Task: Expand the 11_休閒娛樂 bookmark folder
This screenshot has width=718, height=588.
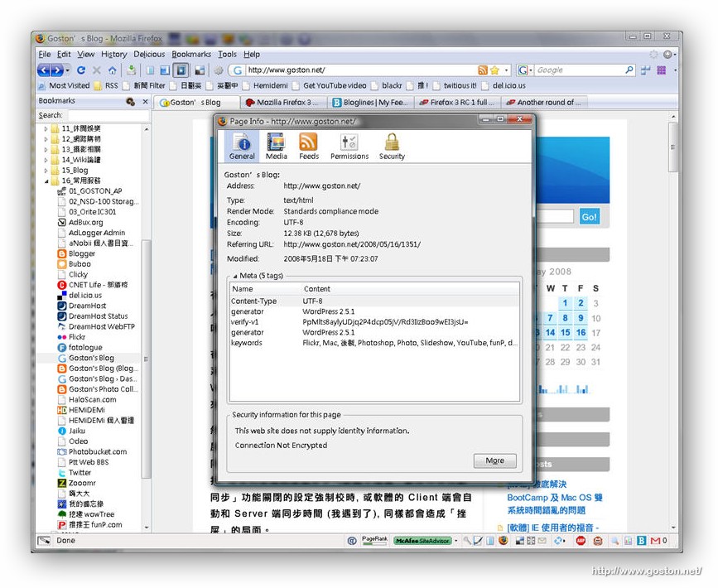Action: [x=46, y=128]
